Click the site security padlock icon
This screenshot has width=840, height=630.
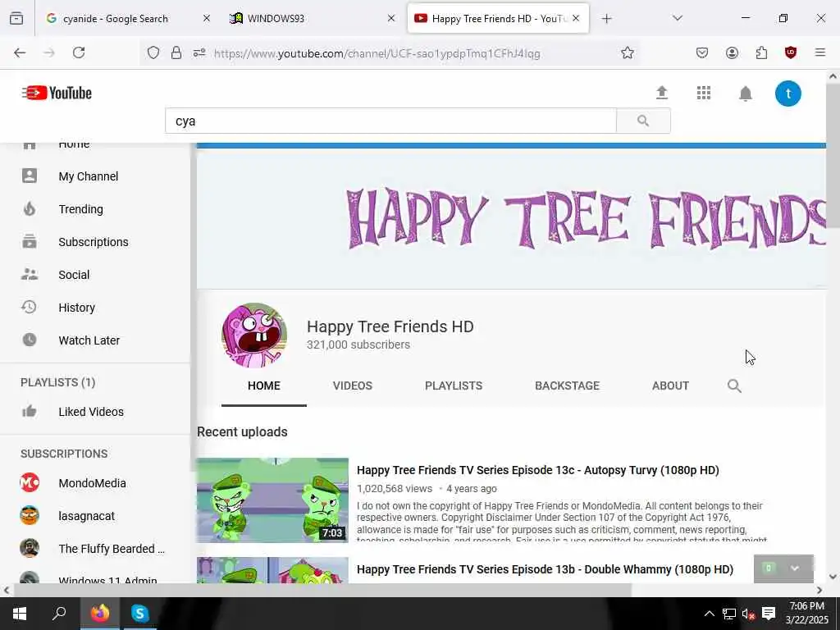pyautogui.click(x=176, y=52)
